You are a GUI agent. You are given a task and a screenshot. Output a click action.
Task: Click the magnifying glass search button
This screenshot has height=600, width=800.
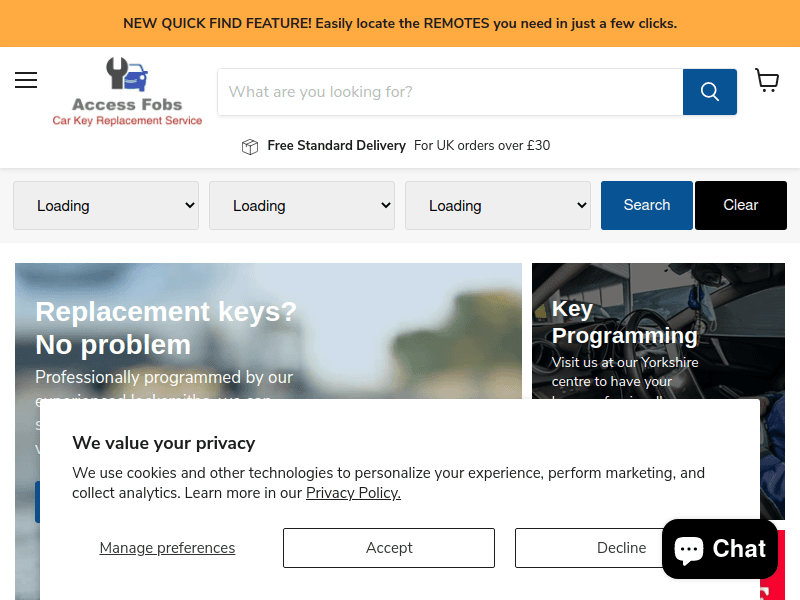710,92
